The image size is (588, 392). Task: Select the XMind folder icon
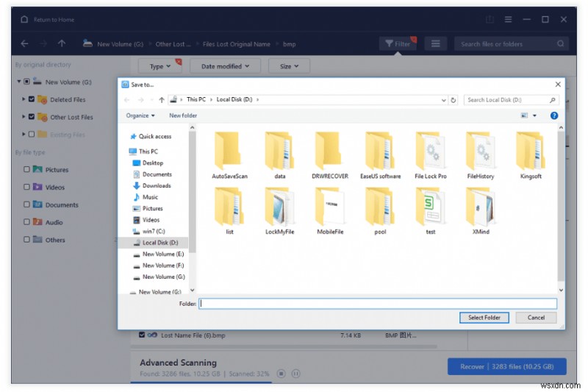[481, 207]
